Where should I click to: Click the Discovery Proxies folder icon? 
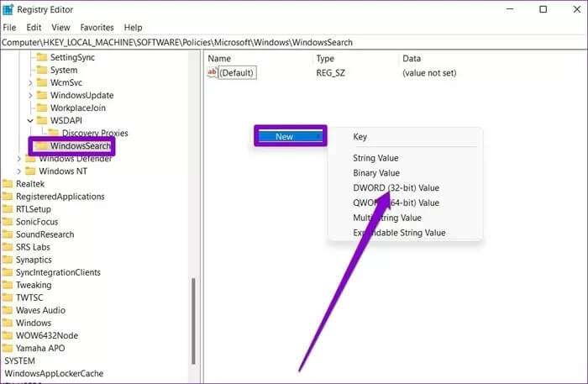54,133
